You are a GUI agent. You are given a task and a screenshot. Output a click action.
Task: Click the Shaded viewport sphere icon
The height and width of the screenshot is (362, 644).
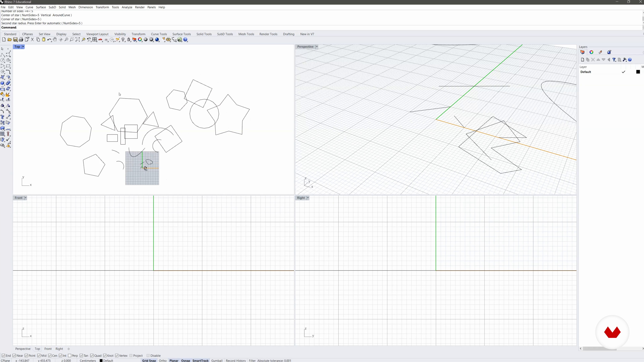tap(146, 40)
